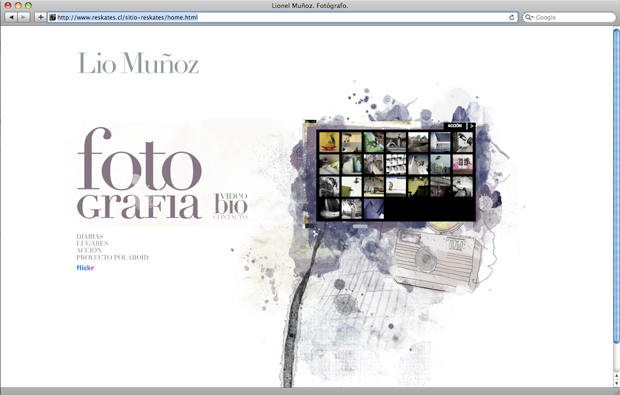Viewport: 620px width, 395px height.
Task: Open the first black-and-white thumbnail in bottom row
Action: (329, 209)
